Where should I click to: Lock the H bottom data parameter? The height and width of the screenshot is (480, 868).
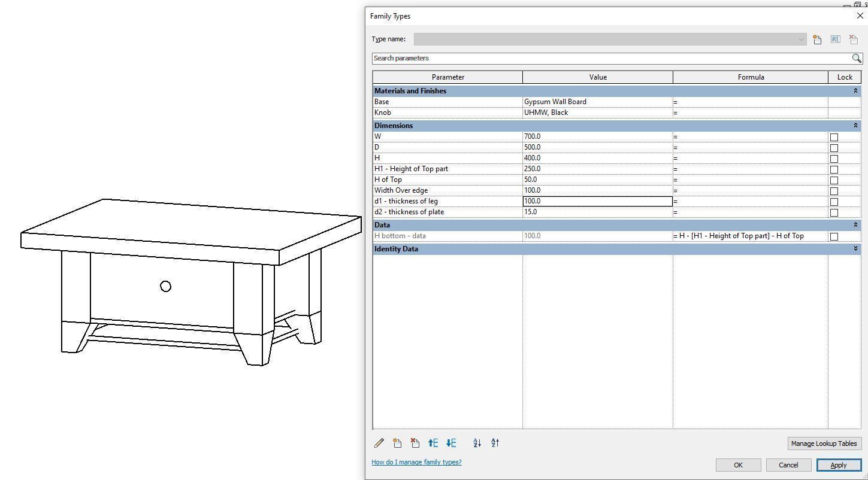pyautogui.click(x=834, y=236)
